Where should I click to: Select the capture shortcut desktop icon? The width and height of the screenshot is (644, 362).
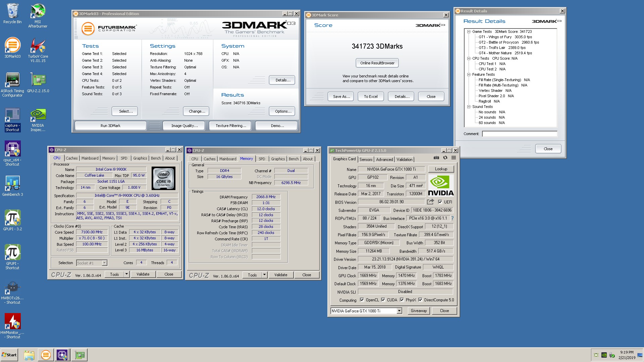12,120
